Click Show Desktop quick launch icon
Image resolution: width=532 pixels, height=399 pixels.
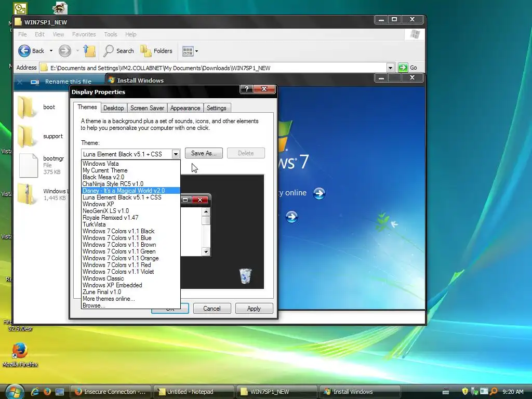59,392
